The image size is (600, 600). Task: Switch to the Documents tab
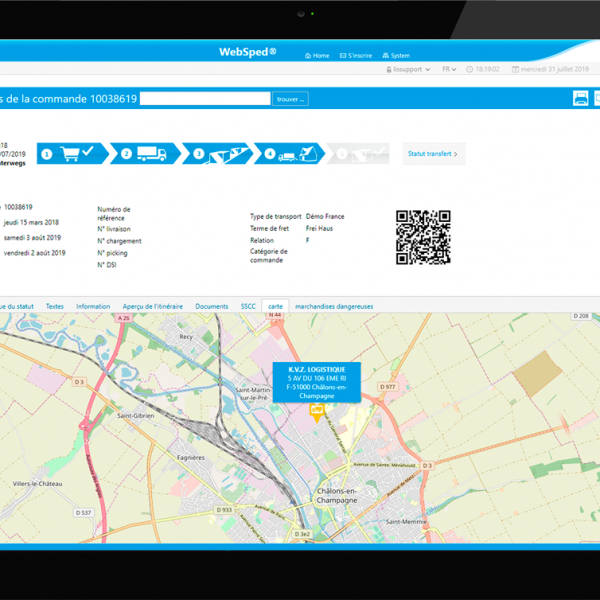tap(212, 306)
